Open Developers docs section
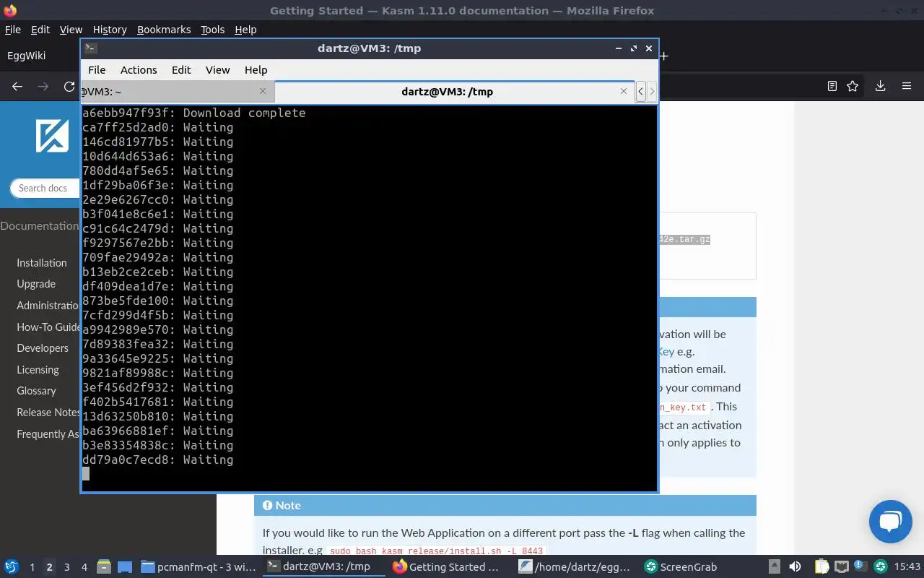The height and width of the screenshot is (578, 924). pyautogui.click(x=43, y=348)
